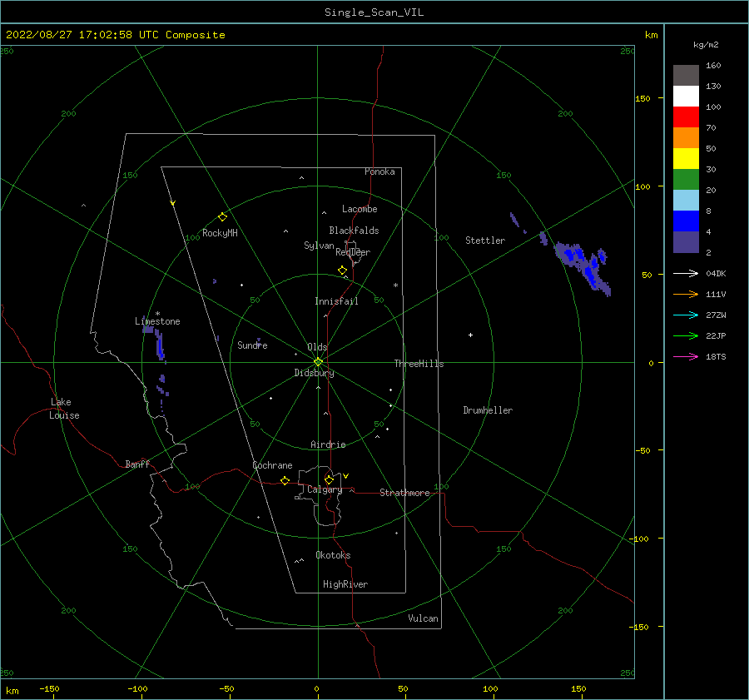
Task: Click the red 70-100 legend swatch
Action: pyautogui.click(x=686, y=117)
